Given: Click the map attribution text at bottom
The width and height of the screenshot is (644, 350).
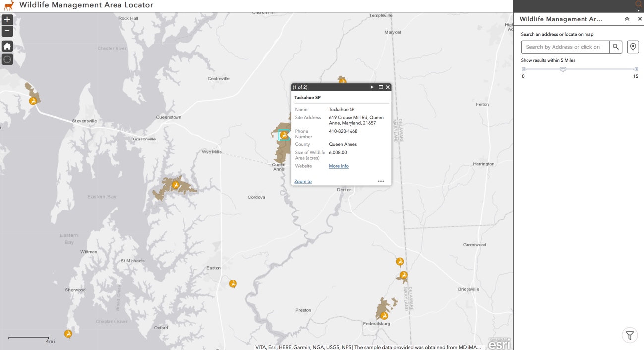Looking at the screenshot, I should [x=368, y=347].
